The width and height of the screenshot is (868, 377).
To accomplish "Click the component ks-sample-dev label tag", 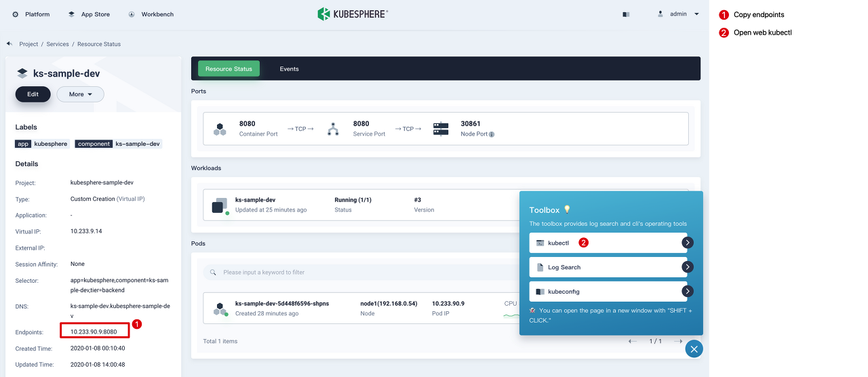I will tap(118, 144).
